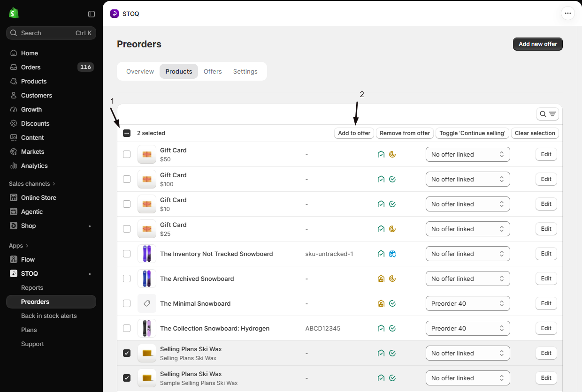Open offer dropdown for Gift Card $50
The height and width of the screenshot is (392, 582).
[468, 154]
